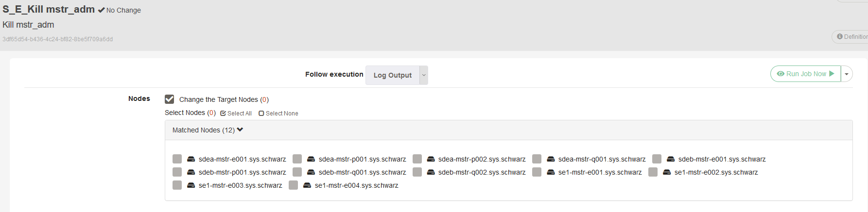
Task: Check the sdeb-mstr-q001.sys.schwarz node checkbox
Action: click(x=297, y=172)
